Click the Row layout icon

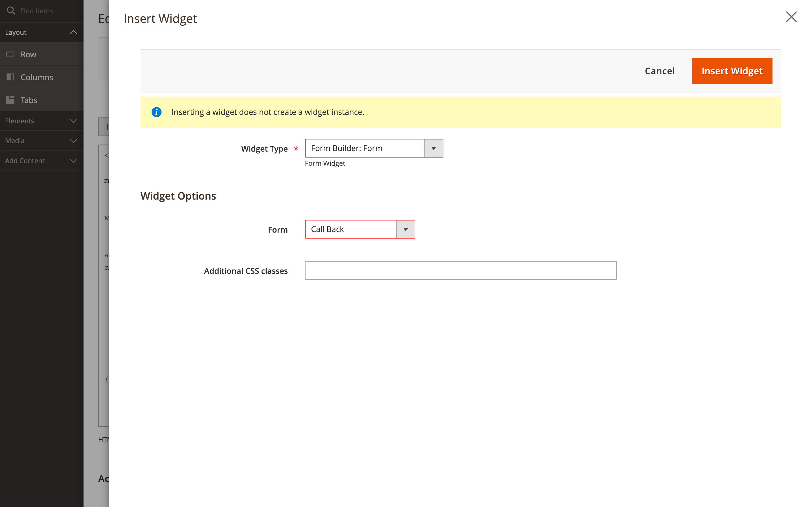click(10, 54)
